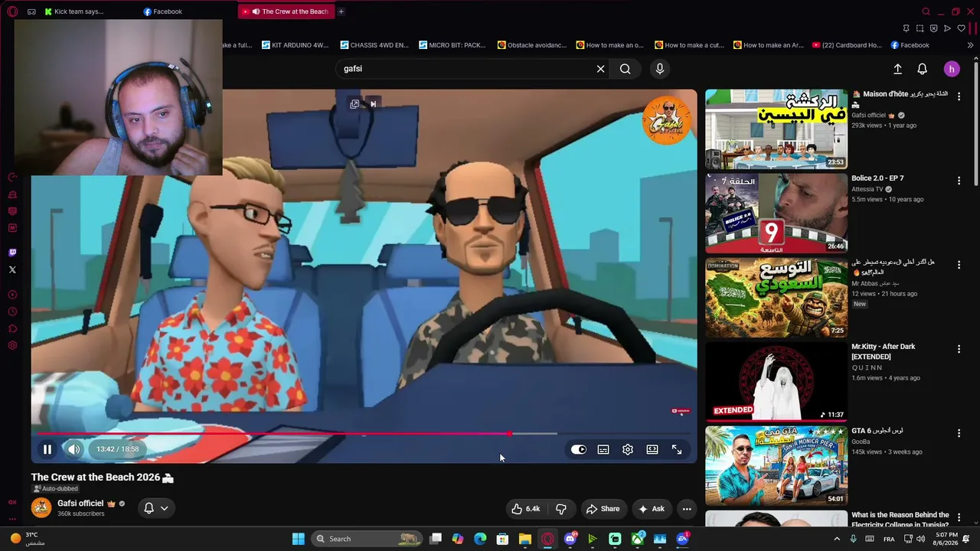Image resolution: width=980 pixels, height=551 pixels.
Task: Open the 'KIT ARDUINO 4W...' bookmark
Action: point(295,45)
